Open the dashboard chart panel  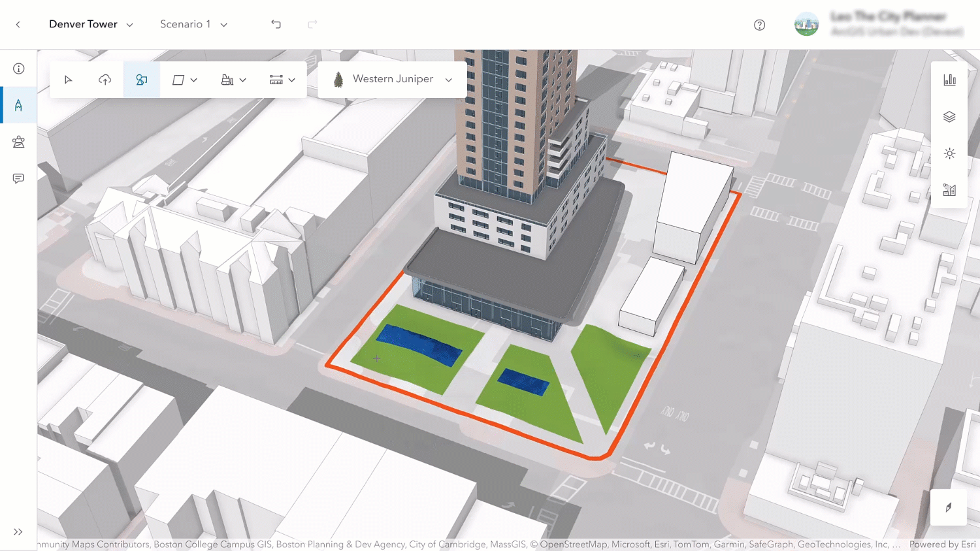pyautogui.click(x=949, y=80)
